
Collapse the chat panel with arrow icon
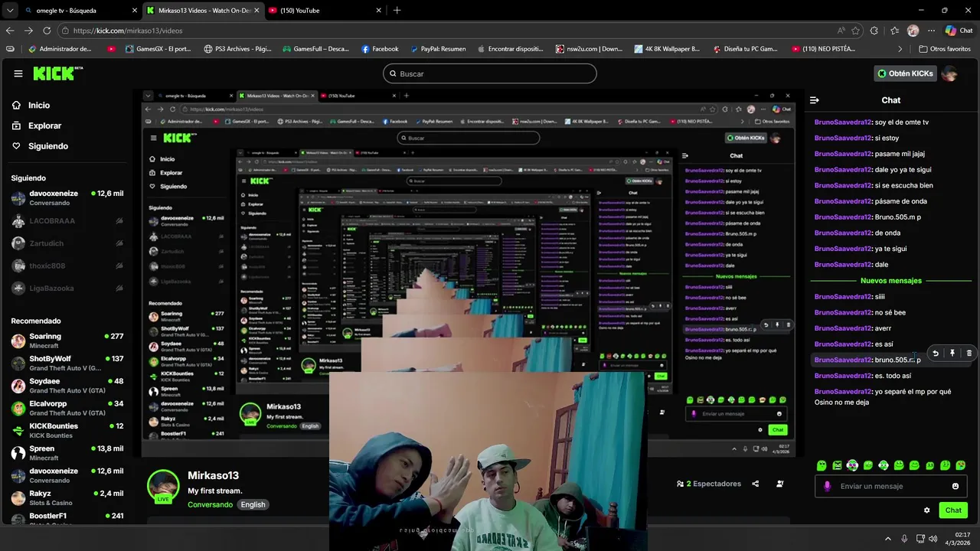coord(815,100)
